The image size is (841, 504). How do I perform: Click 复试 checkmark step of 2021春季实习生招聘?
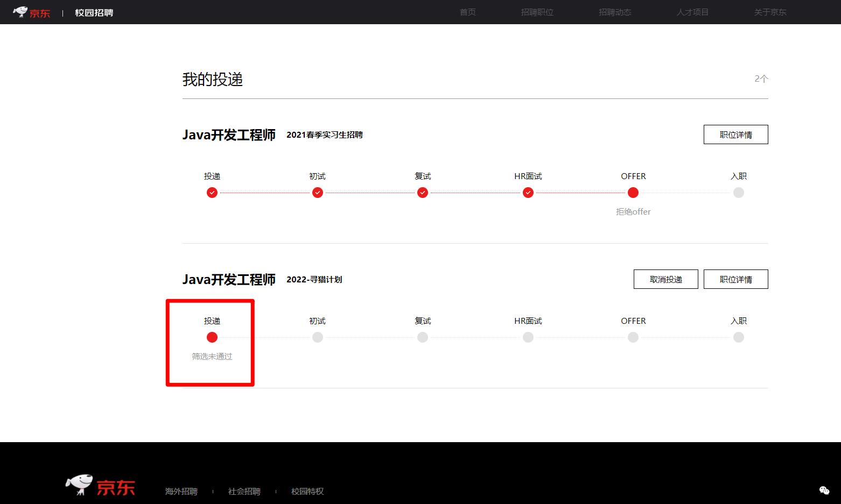click(x=423, y=193)
